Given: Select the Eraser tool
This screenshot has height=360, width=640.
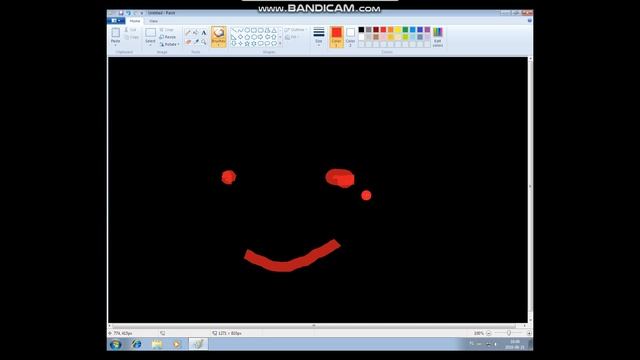Looking at the screenshot, I should (188, 42).
